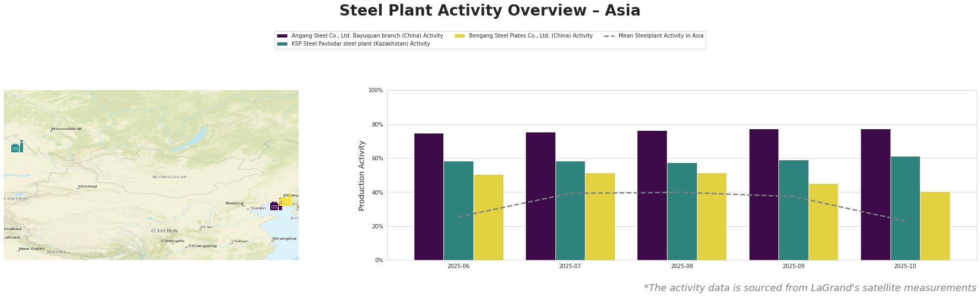Screen dimensions: 980x297
Task: Click the teal KSP bar for 2025-08
Action: point(682,211)
